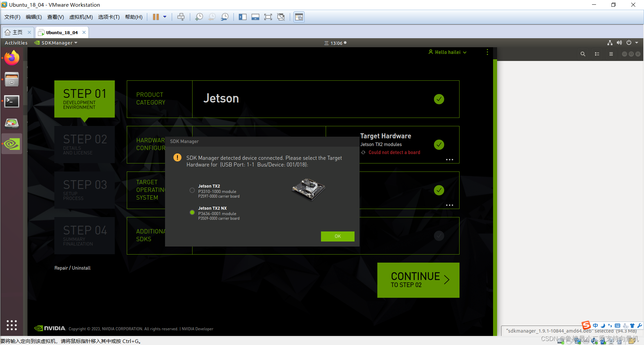This screenshot has height=345, width=644.
Task: Toggle view mode in Files window
Action: pos(597,54)
